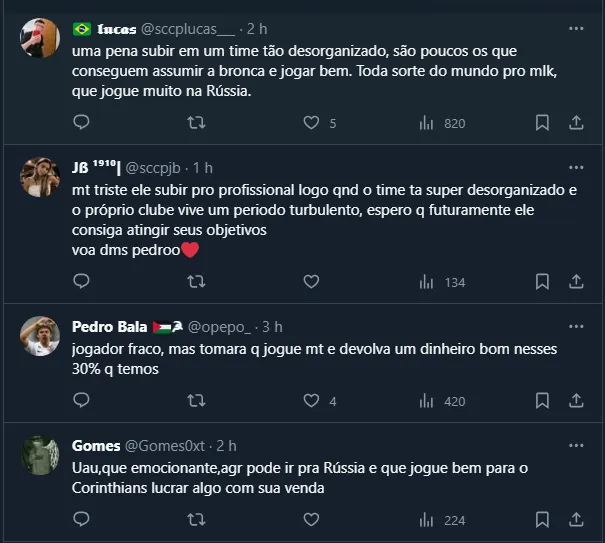Open more options on Gomes's tweet

tap(576, 446)
